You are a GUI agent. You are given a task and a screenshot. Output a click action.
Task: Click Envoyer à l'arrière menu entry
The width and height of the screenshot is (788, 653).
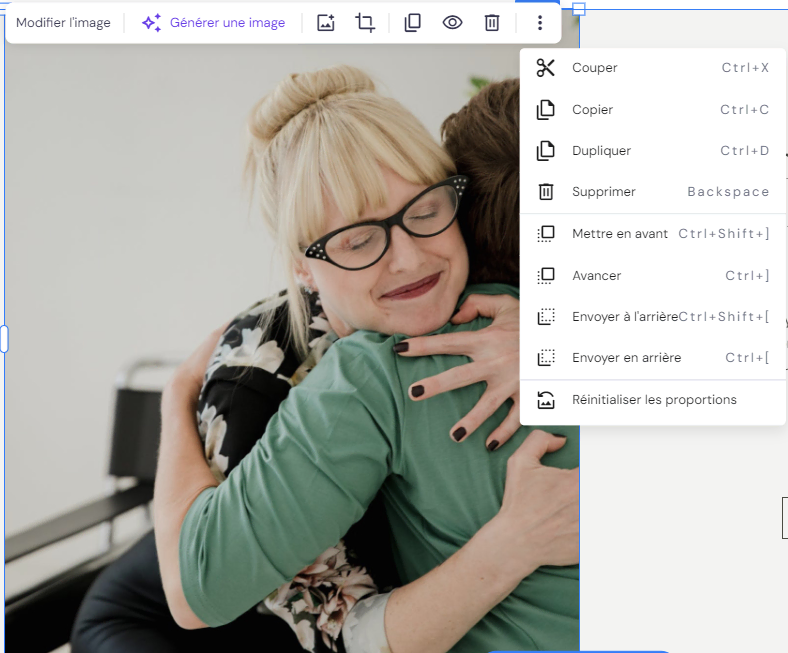[624, 317]
